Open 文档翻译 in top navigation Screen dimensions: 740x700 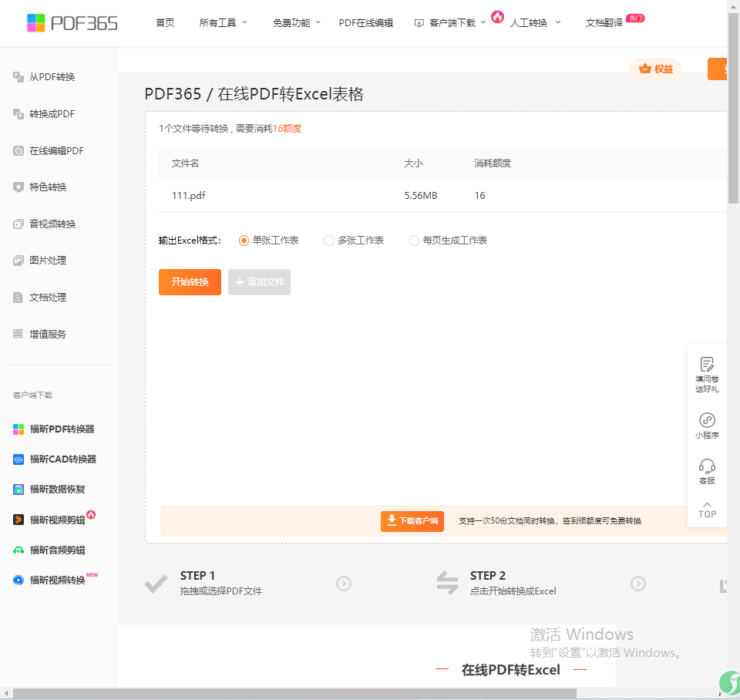click(x=604, y=22)
